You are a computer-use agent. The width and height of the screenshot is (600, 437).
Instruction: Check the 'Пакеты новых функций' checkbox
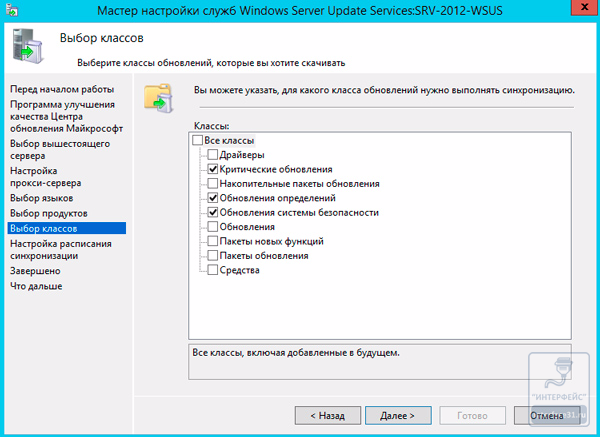(212, 242)
